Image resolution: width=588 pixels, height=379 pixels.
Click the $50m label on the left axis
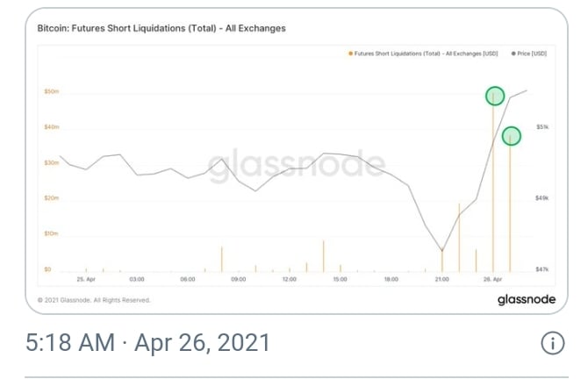51,91
